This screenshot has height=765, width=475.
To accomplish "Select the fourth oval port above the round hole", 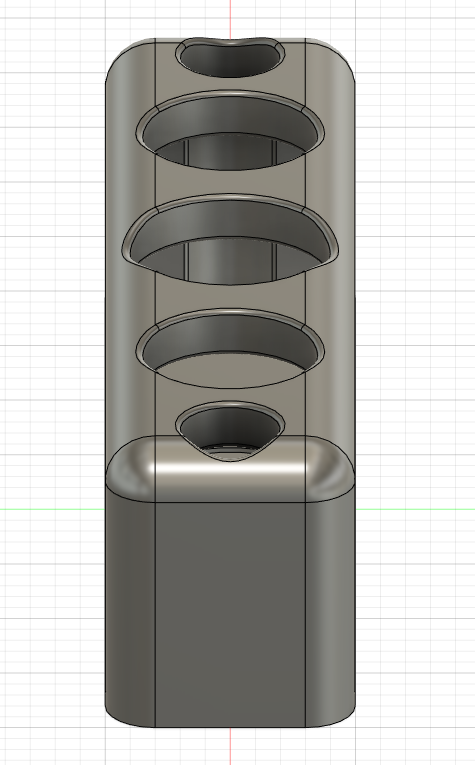I will click(230, 348).
